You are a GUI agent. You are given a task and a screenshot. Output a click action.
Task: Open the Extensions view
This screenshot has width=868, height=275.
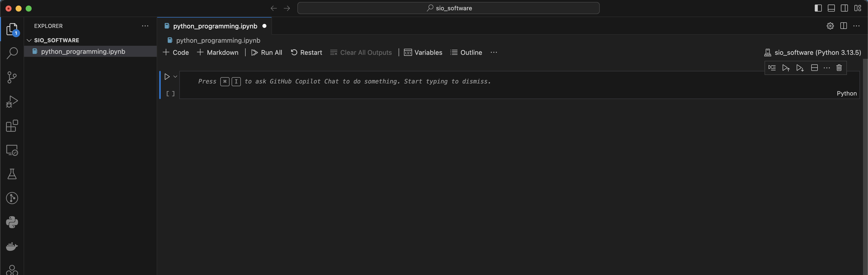coord(12,126)
